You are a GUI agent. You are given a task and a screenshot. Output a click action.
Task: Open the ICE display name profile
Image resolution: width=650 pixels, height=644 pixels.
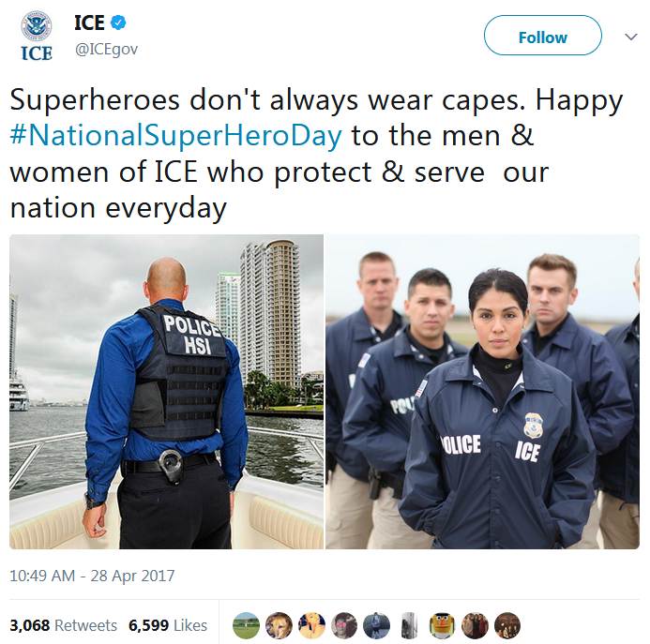coord(89,22)
